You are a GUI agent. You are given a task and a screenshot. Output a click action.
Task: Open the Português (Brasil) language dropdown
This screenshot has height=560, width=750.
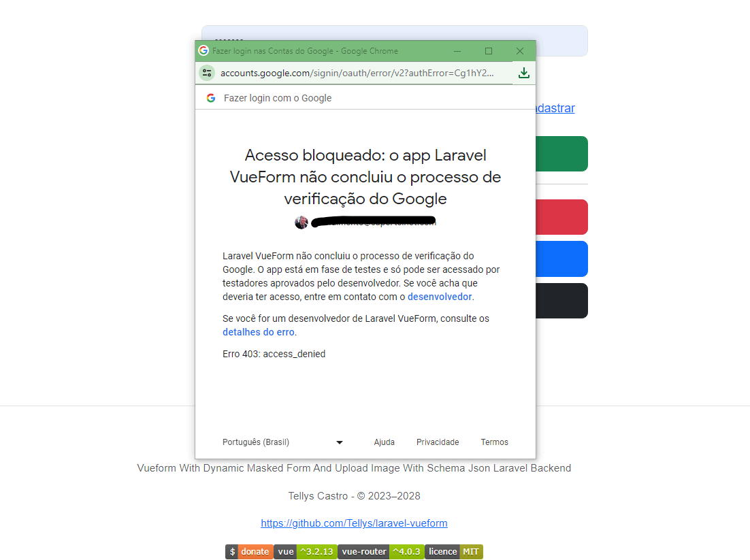click(x=282, y=442)
